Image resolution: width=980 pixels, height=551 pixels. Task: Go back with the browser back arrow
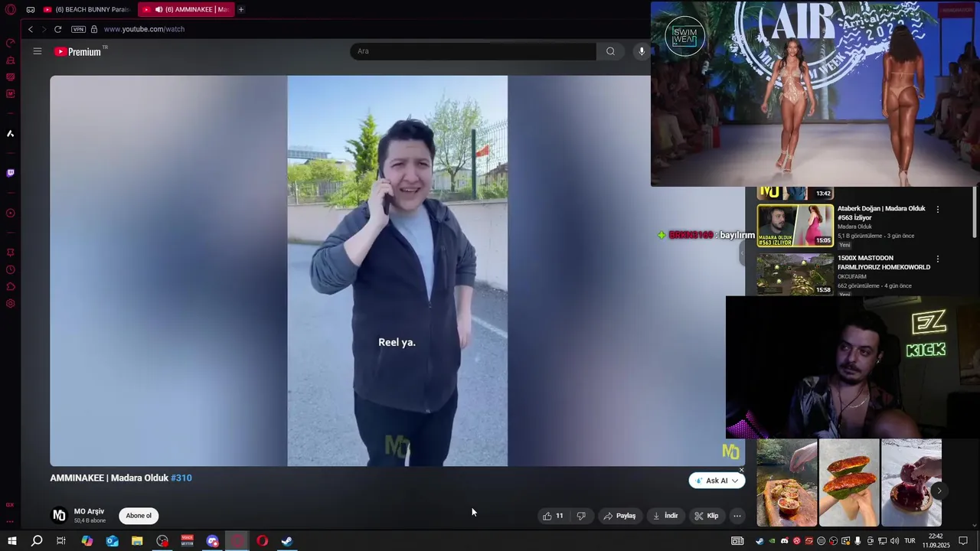tap(31, 29)
